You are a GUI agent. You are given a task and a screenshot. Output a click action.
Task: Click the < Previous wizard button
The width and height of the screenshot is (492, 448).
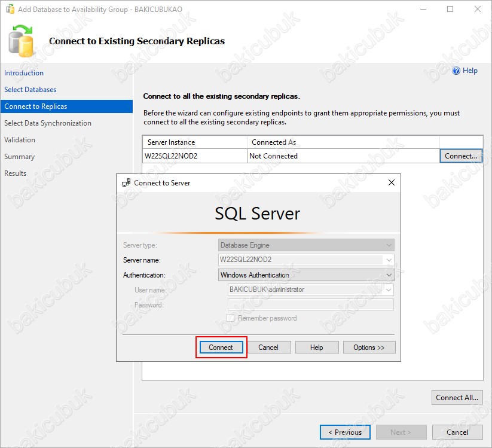click(345, 432)
